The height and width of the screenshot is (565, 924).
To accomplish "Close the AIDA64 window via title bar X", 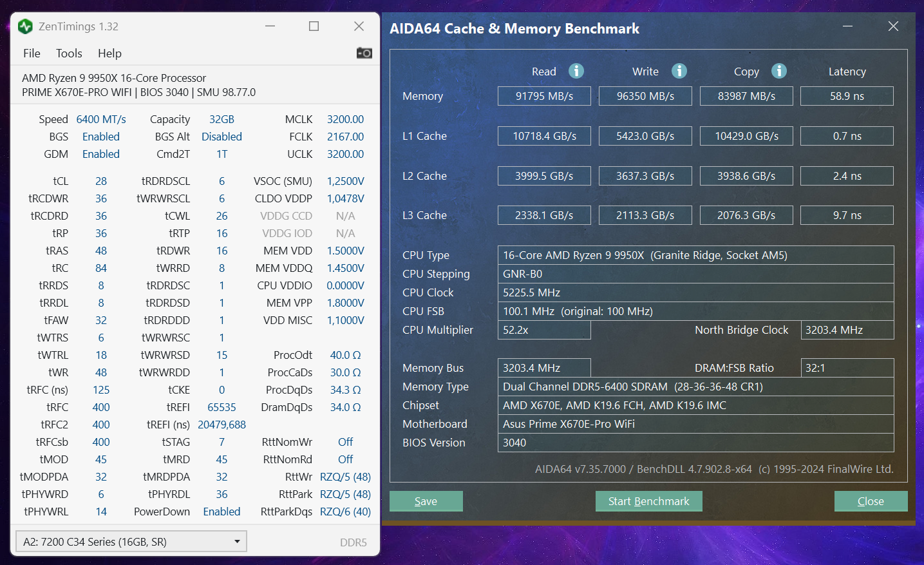I will (893, 26).
